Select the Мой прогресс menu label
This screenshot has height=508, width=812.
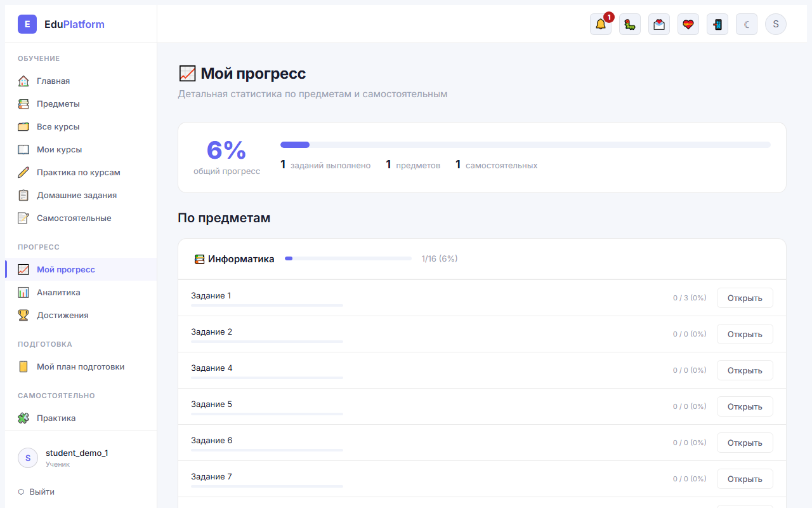pos(66,269)
